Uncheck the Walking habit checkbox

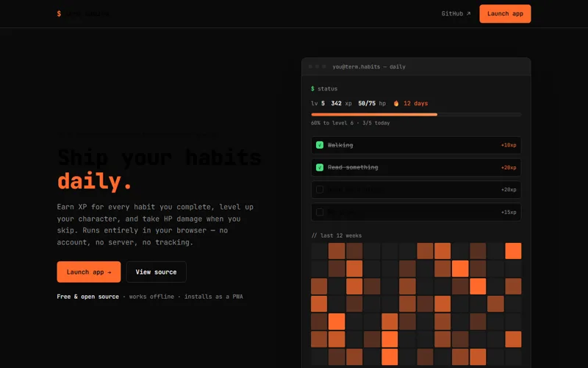tap(320, 145)
